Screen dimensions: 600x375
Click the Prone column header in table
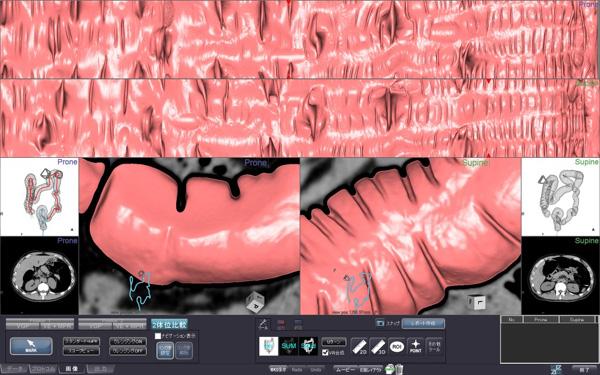(541, 320)
